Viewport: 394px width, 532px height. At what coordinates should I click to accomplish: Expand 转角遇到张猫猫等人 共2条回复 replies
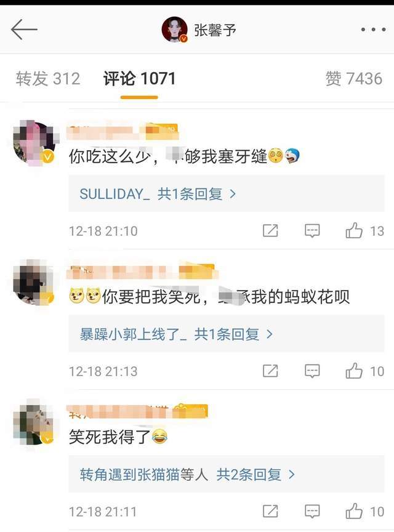227,474
